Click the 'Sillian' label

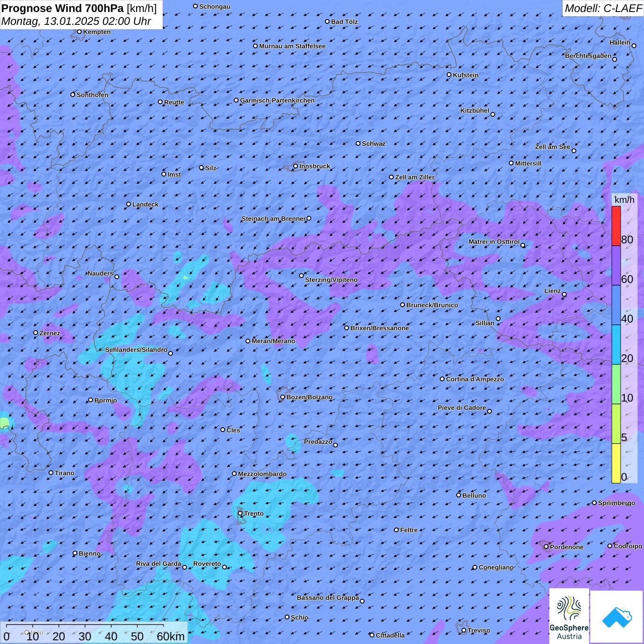(485, 323)
